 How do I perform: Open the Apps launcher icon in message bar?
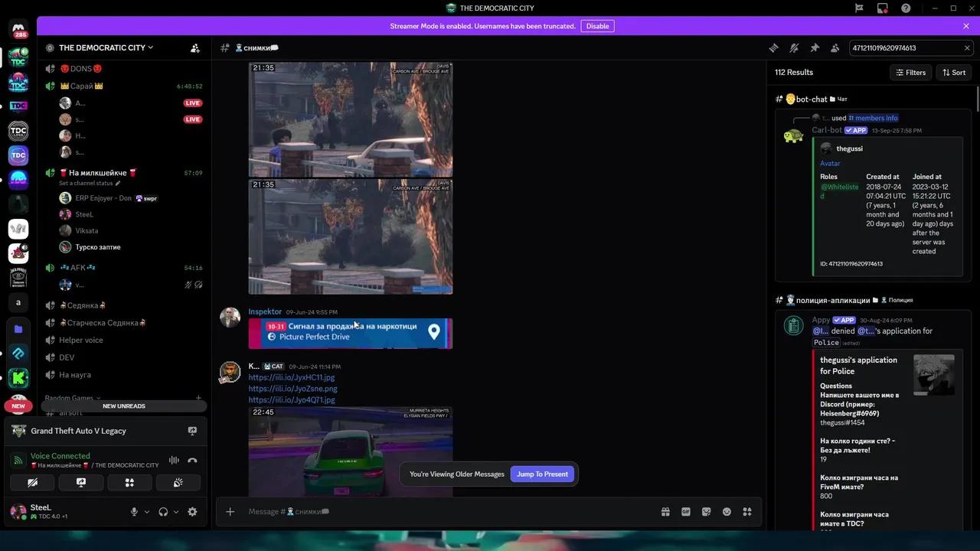coord(747,511)
